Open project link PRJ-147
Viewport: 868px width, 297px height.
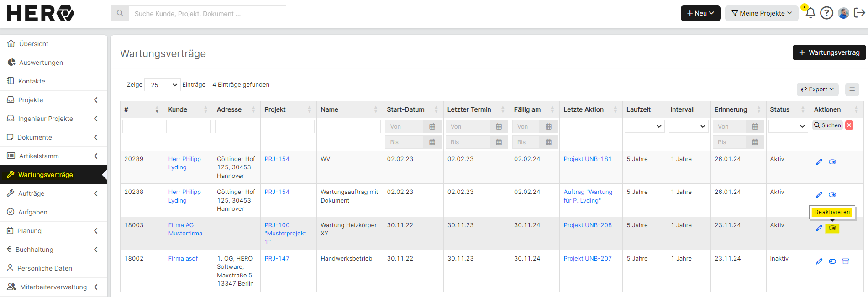[277, 259]
